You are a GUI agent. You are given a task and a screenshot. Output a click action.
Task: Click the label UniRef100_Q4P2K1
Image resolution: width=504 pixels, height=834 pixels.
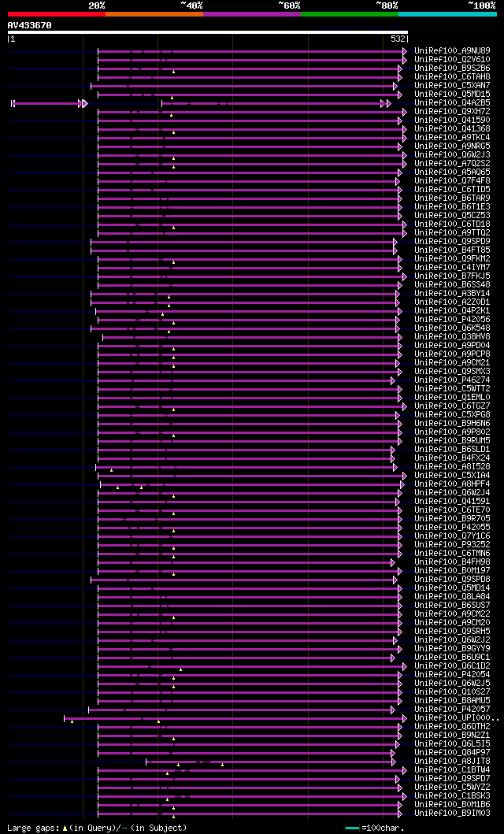click(x=453, y=310)
